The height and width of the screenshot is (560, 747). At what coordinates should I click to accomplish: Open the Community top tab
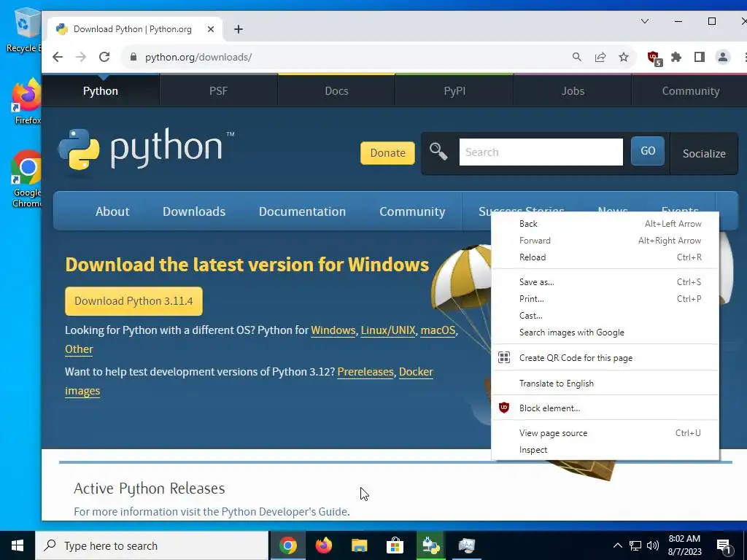[690, 90]
